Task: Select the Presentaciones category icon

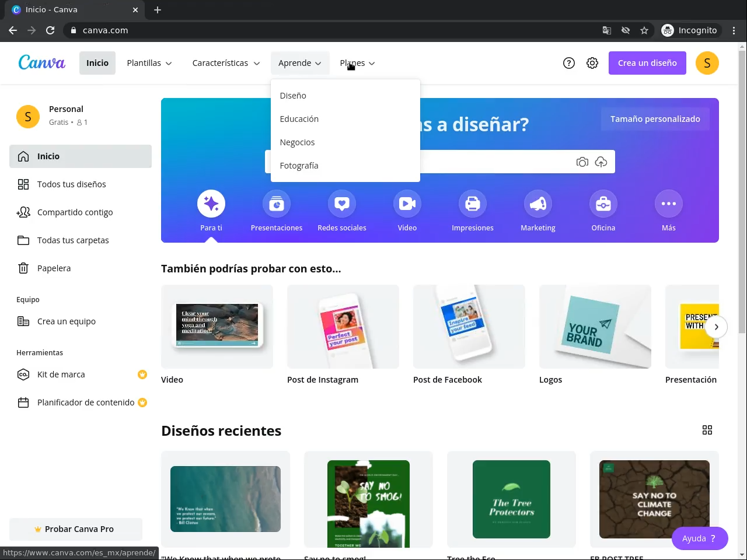Action: (x=277, y=204)
